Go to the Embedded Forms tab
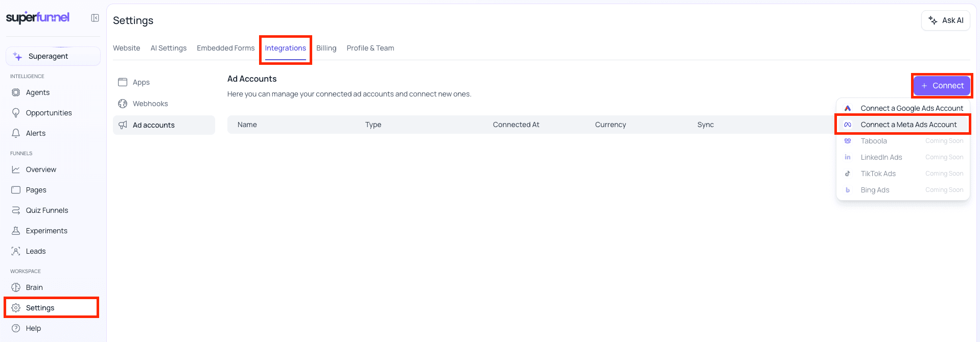Screen dimensions: 980x342 (x=226, y=48)
